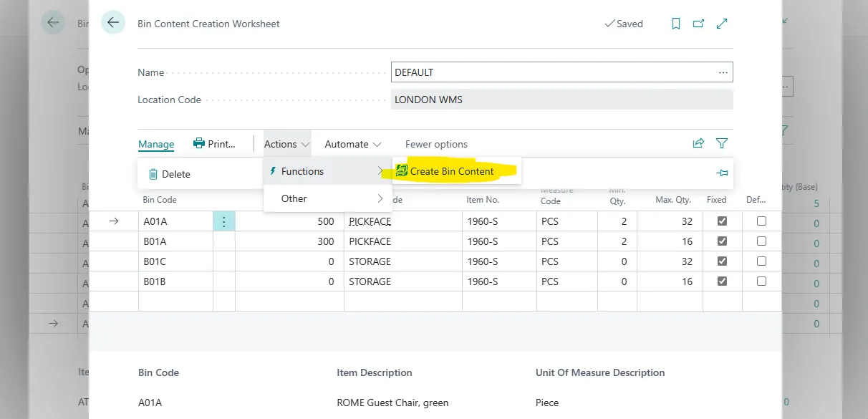This screenshot has width=868, height=419.
Task: Select Bin Code cell B01B
Action: tap(175, 281)
